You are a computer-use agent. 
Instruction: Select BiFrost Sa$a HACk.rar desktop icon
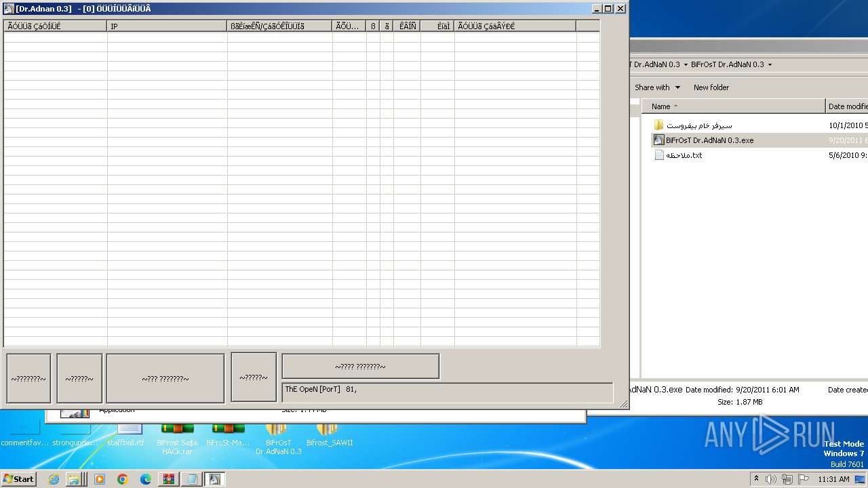pos(178,439)
